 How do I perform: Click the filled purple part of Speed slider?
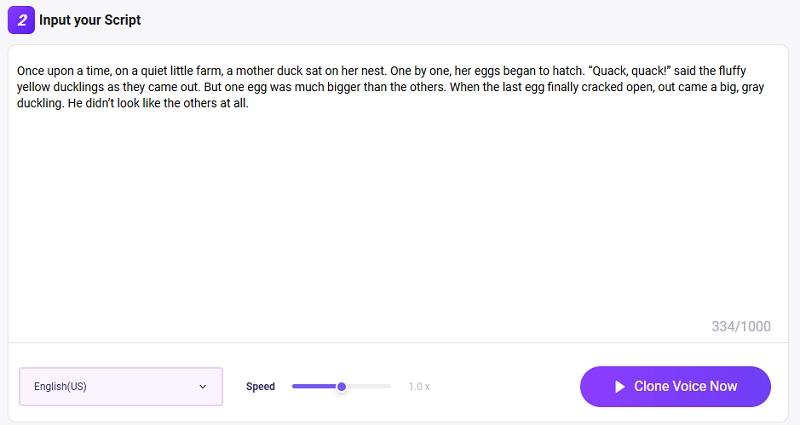coord(315,386)
